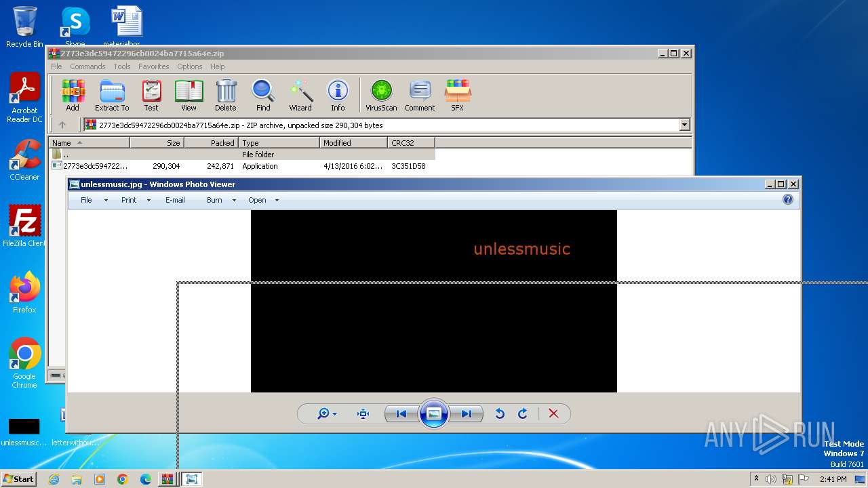Open WinRAR Commands menu
Viewport: 868px width, 488px height.
click(87, 66)
